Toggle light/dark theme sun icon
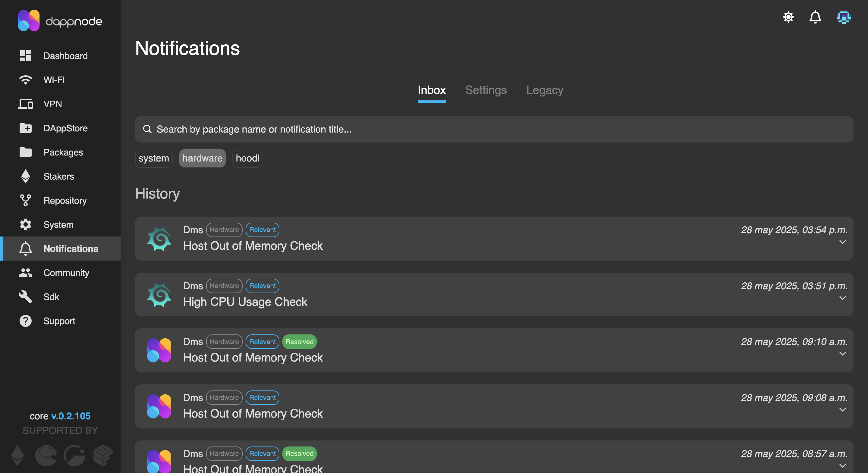The height and width of the screenshot is (473, 868). coord(788,17)
